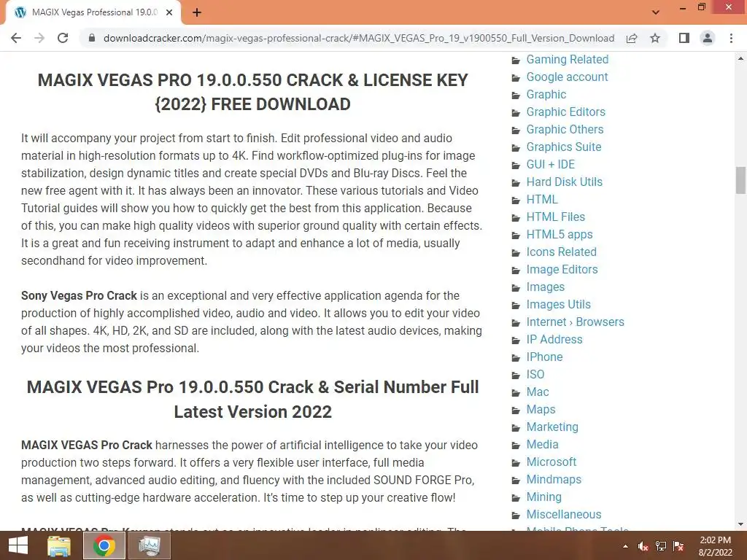Click bold text MAGIX VEGAS Pro Crack
The height and width of the screenshot is (560, 747).
click(x=87, y=446)
